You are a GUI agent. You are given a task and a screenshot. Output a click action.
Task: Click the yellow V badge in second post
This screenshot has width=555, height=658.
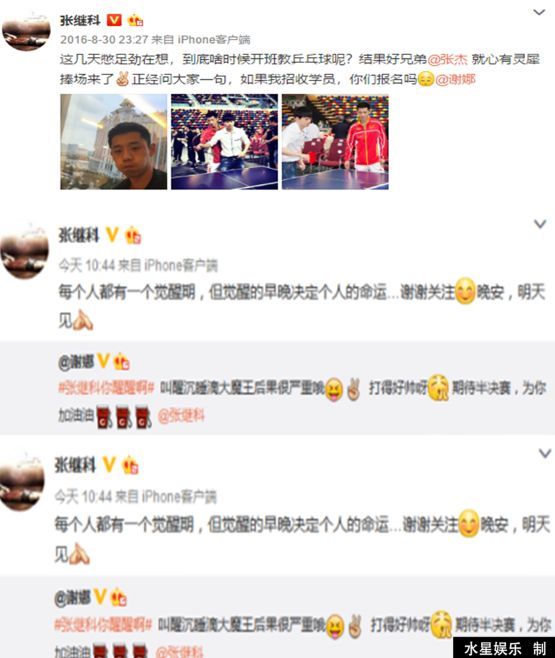click(112, 235)
